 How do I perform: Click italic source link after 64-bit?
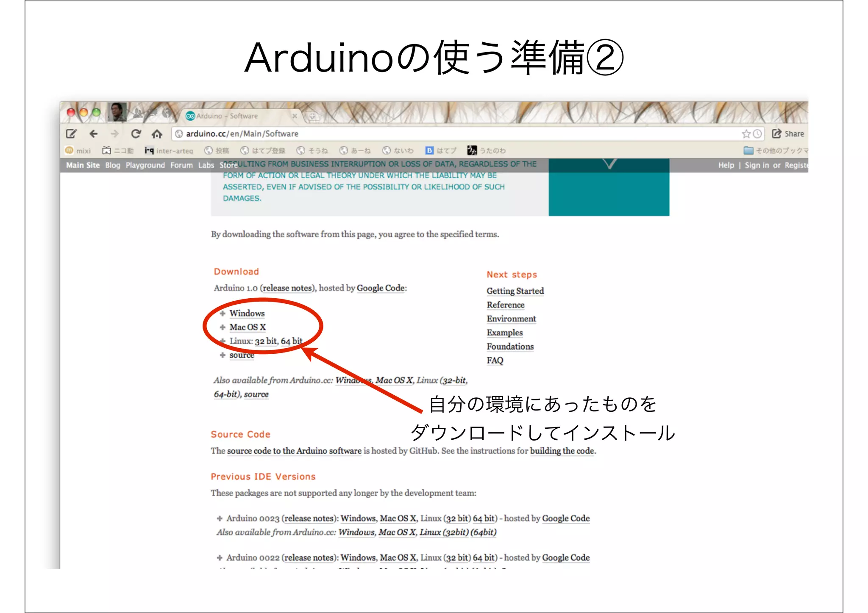[x=256, y=394]
